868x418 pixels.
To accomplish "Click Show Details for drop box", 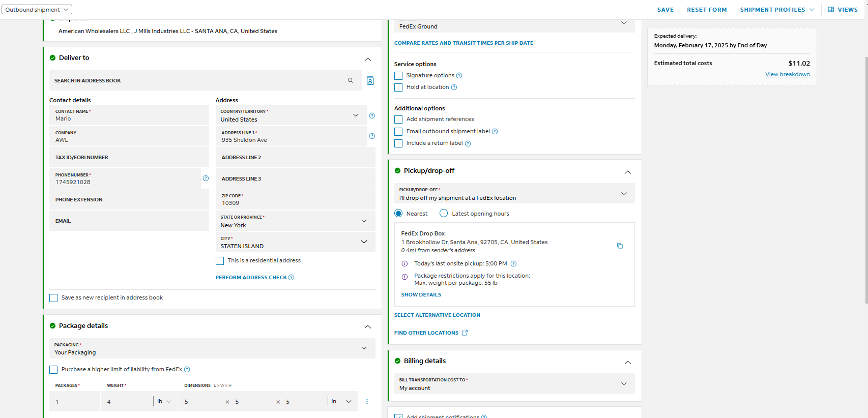I will tap(421, 295).
